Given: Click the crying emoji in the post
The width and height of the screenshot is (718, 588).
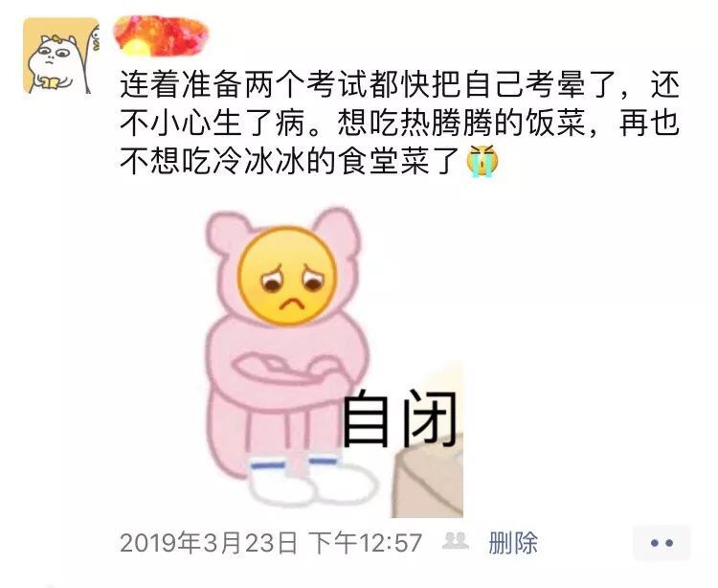Looking at the screenshot, I should point(482,161).
